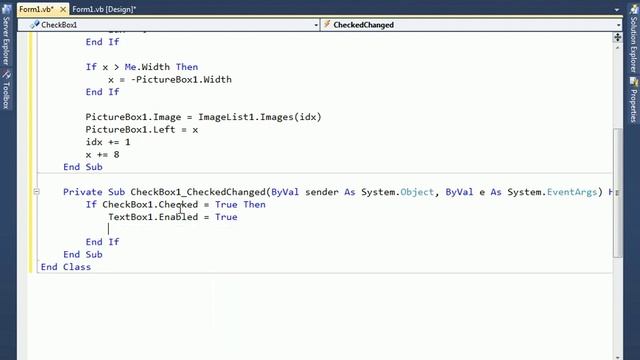Viewport: 640px width, 360px height.
Task: Click the line 'x = -PictureBox1.Width'
Action: [170, 79]
